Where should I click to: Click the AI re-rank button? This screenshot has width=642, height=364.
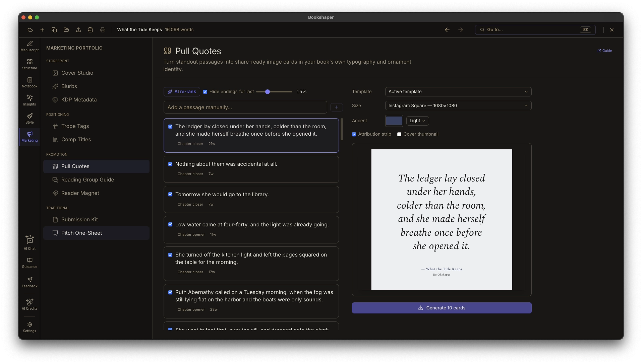pos(182,92)
